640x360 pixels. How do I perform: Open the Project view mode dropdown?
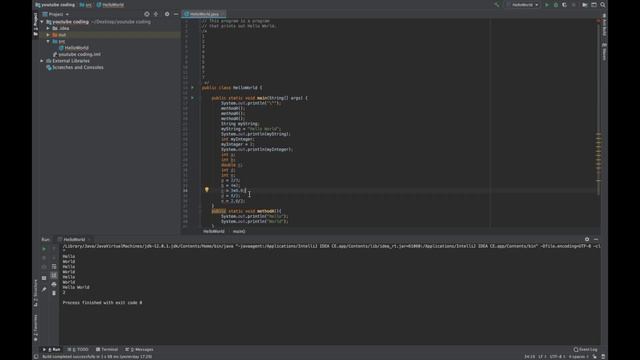click(56, 14)
